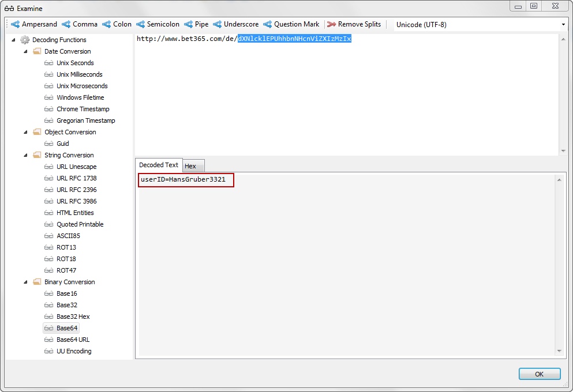Use the Question Mark split icon
The image size is (573, 392).
click(268, 24)
